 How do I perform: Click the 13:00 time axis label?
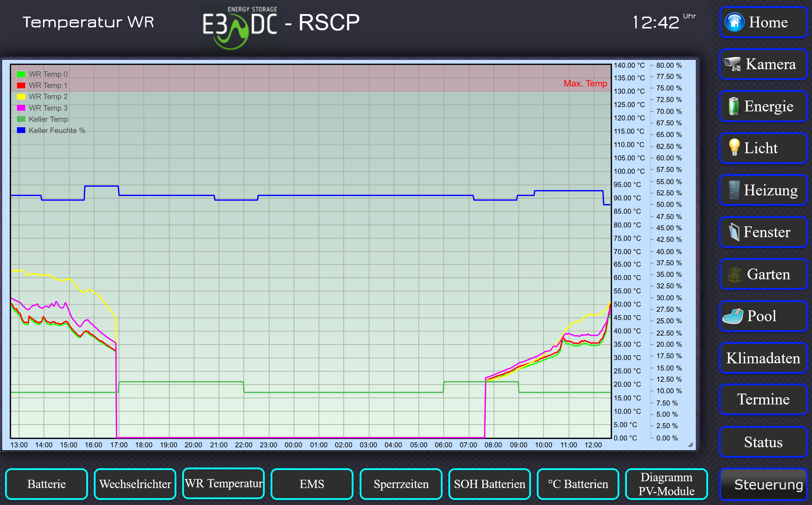19,445
